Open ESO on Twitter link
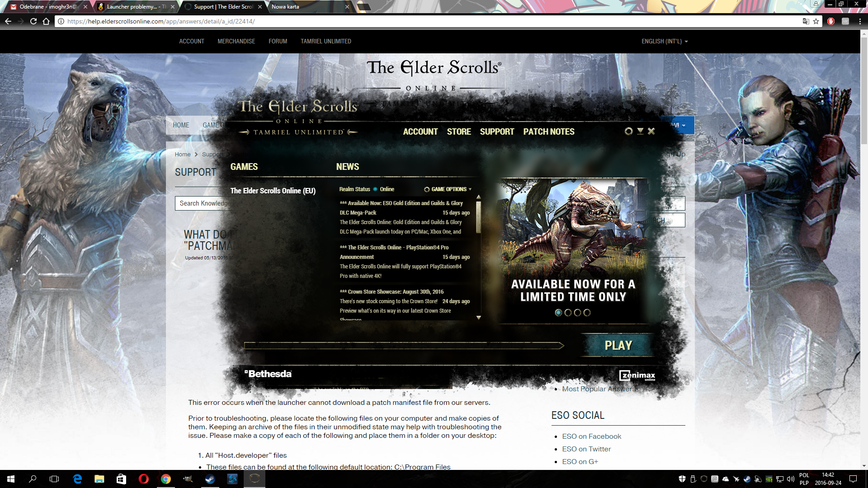Screen dimensions: 868x488 point(586,449)
